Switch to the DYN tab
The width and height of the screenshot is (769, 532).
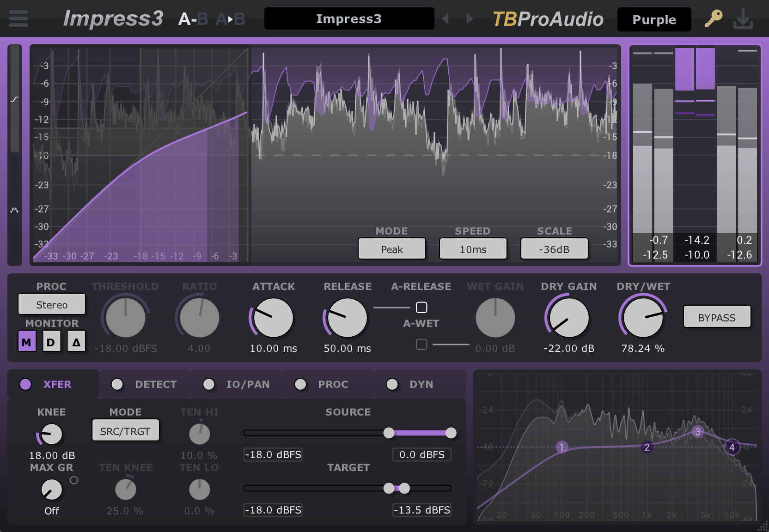tap(420, 384)
